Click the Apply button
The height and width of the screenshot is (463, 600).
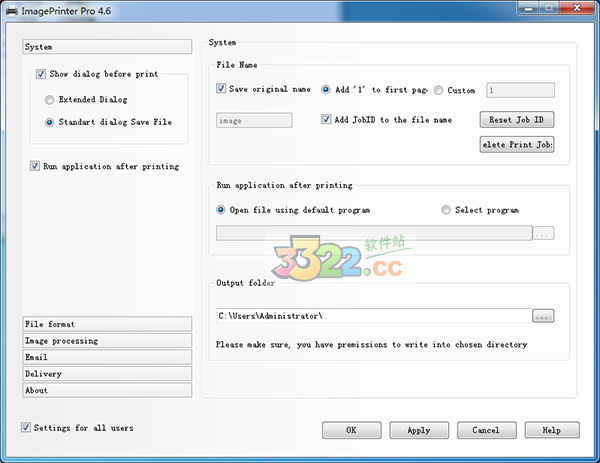tap(419, 430)
